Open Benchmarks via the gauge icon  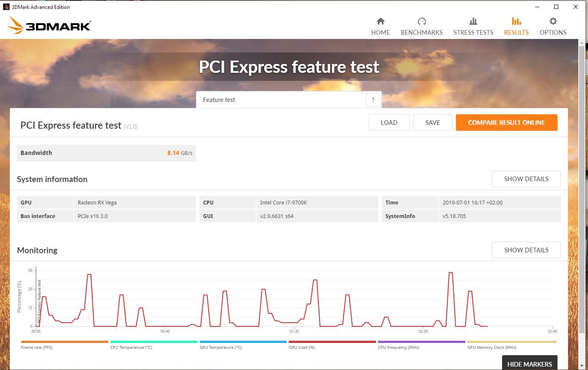421,21
